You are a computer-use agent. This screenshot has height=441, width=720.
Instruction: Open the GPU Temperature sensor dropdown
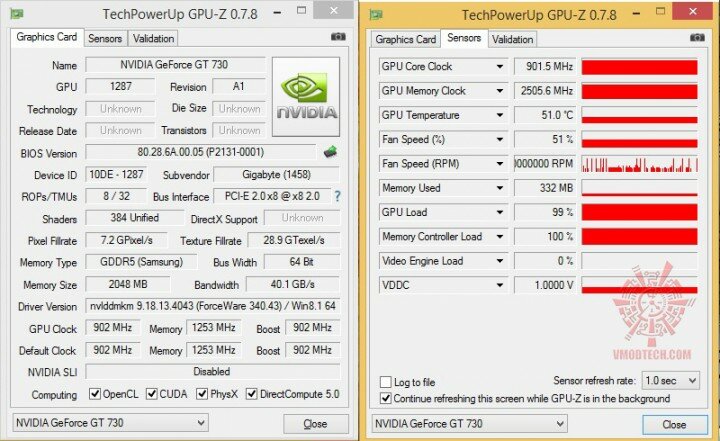point(500,115)
